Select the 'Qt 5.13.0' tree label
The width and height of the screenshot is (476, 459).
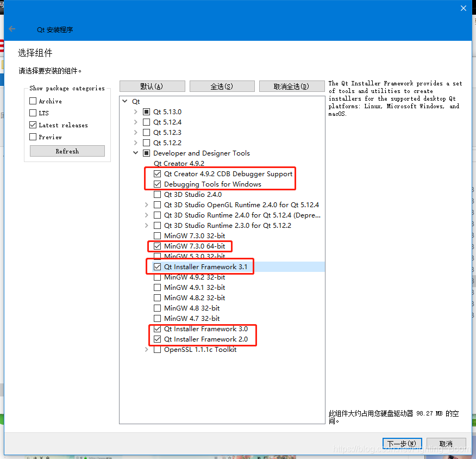pyautogui.click(x=167, y=112)
